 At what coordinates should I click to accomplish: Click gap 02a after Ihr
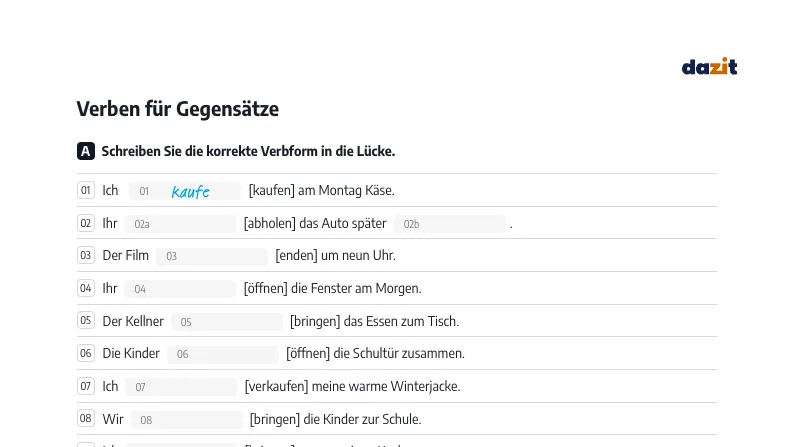click(x=180, y=224)
